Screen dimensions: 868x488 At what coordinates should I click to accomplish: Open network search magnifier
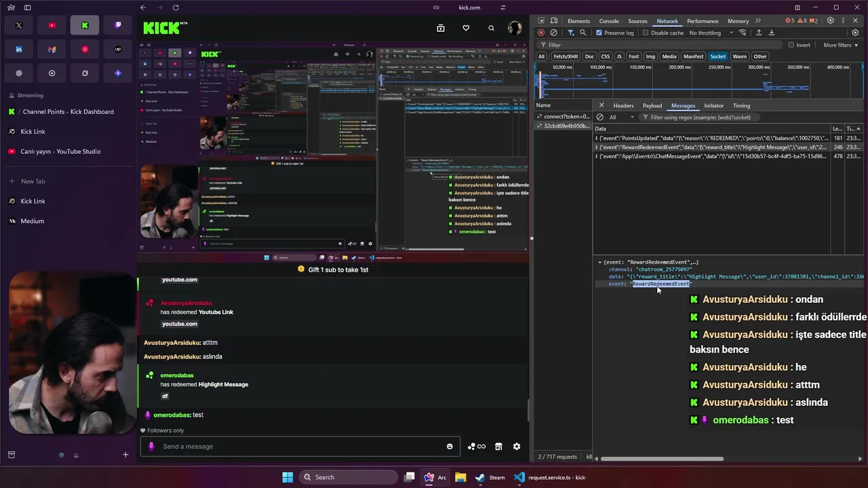pyautogui.click(x=583, y=33)
